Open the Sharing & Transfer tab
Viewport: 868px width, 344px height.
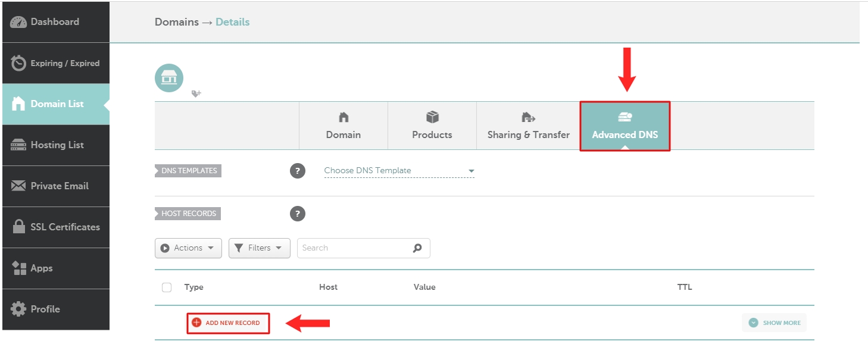(528, 126)
